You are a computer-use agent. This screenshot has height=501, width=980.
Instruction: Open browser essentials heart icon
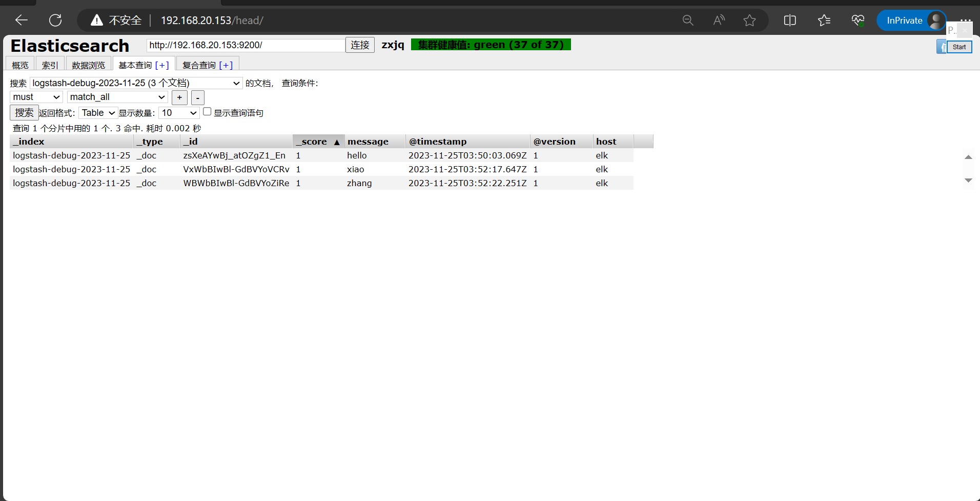(x=858, y=20)
